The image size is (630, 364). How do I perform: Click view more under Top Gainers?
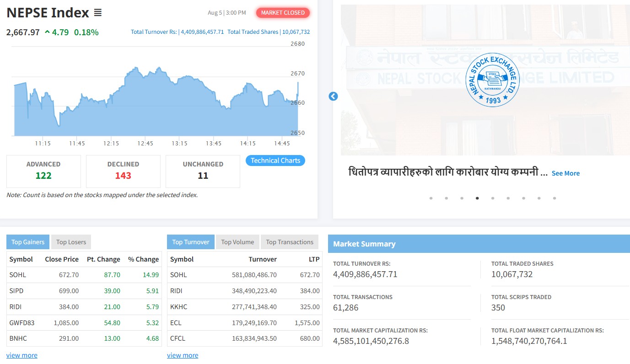22,355
